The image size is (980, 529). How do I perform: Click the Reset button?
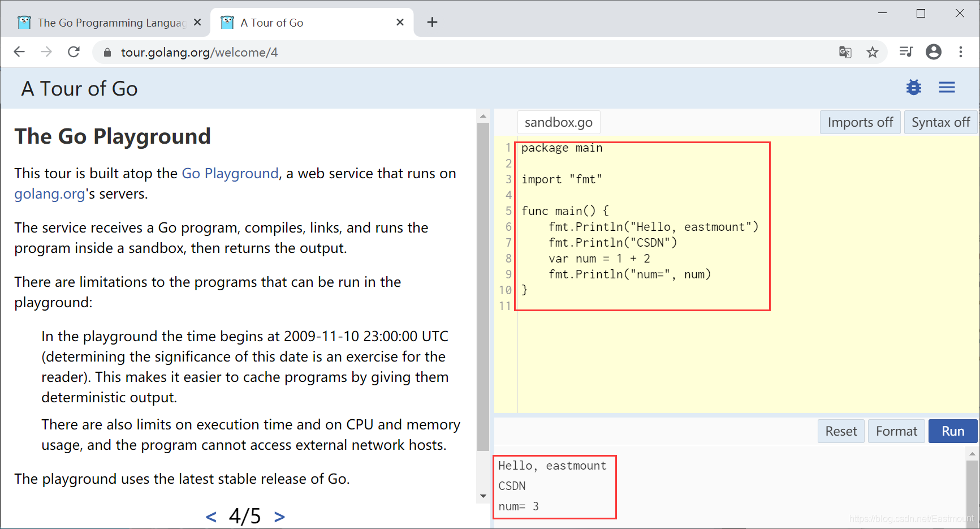[841, 431]
